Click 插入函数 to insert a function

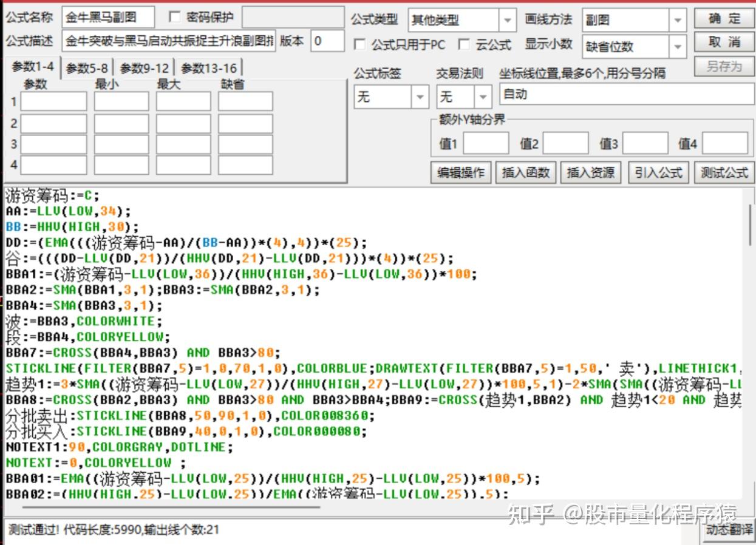526,172
